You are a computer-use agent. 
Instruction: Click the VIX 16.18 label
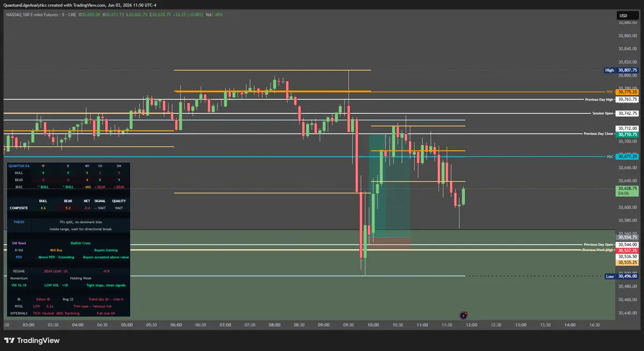pyautogui.click(x=19, y=286)
